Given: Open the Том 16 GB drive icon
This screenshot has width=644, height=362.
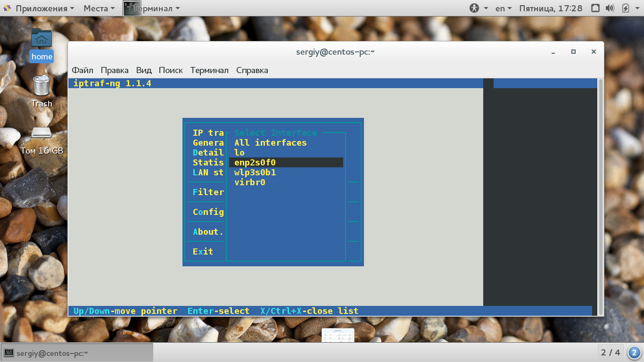Looking at the screenshot, I should pos(41,140).
